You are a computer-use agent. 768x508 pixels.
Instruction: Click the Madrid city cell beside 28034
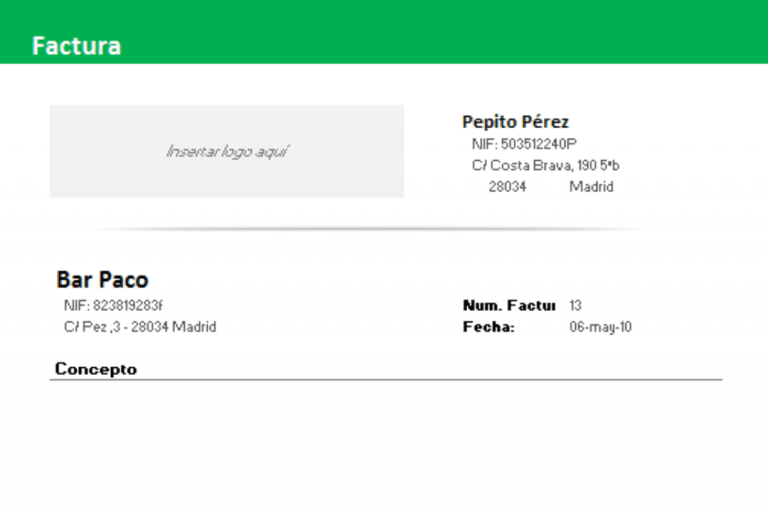pos(591,186)
